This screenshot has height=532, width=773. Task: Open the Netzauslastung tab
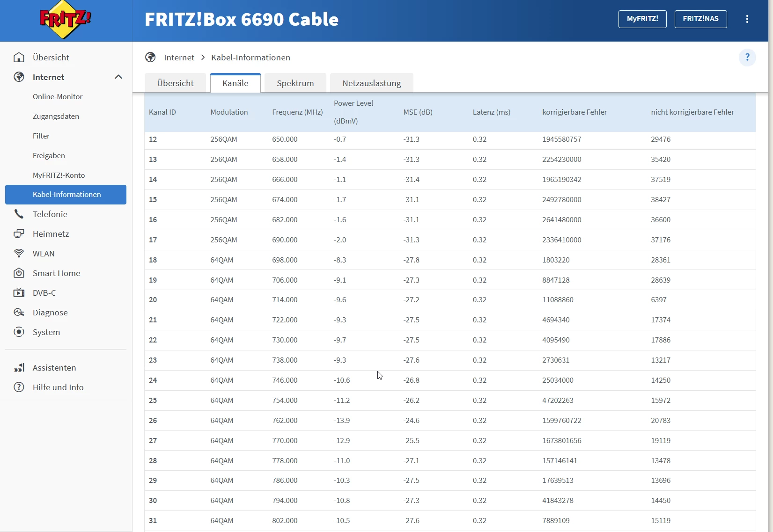pyautogui.click(x=372, y=83)
